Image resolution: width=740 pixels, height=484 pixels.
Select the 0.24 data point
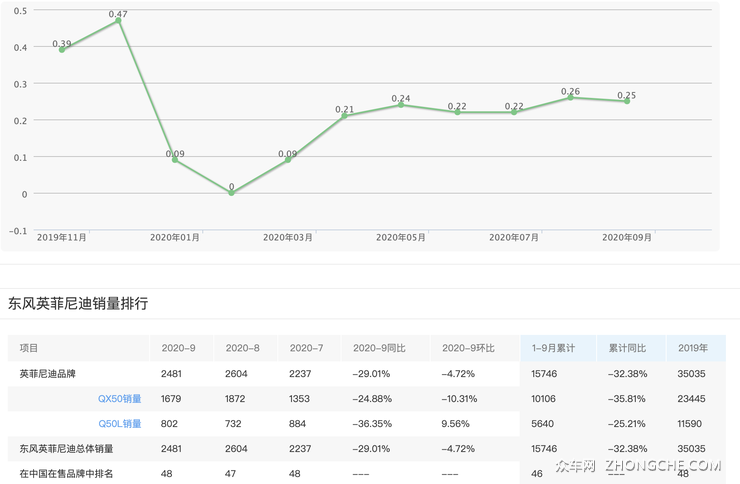(x=401, y=104)
